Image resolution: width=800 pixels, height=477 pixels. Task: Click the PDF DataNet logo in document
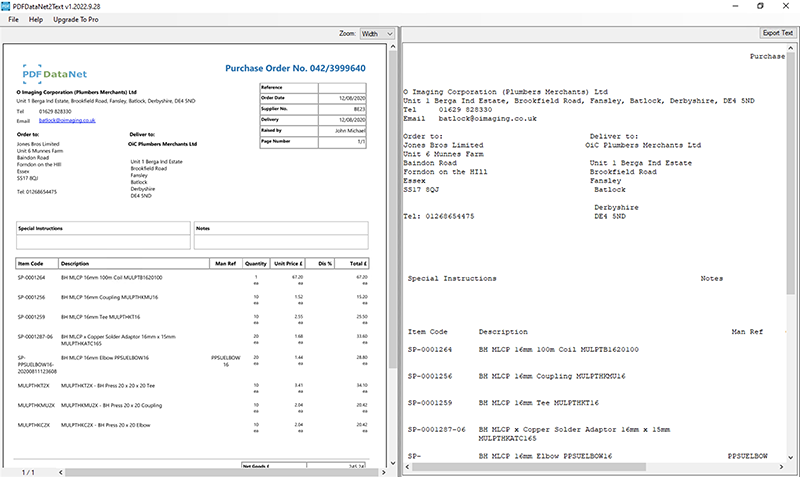click(55, 74)
